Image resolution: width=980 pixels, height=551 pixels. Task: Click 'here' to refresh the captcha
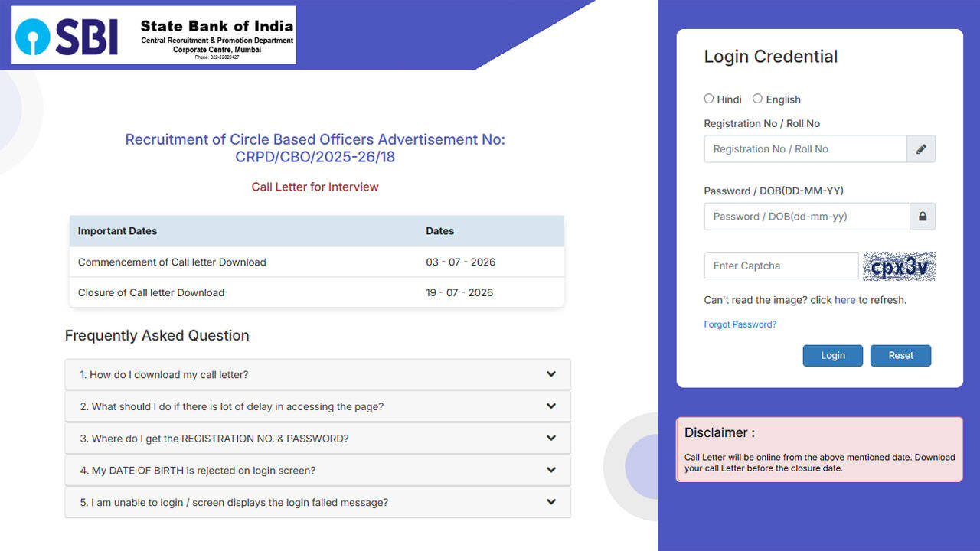pyautogui.click(x=845, y=300)
